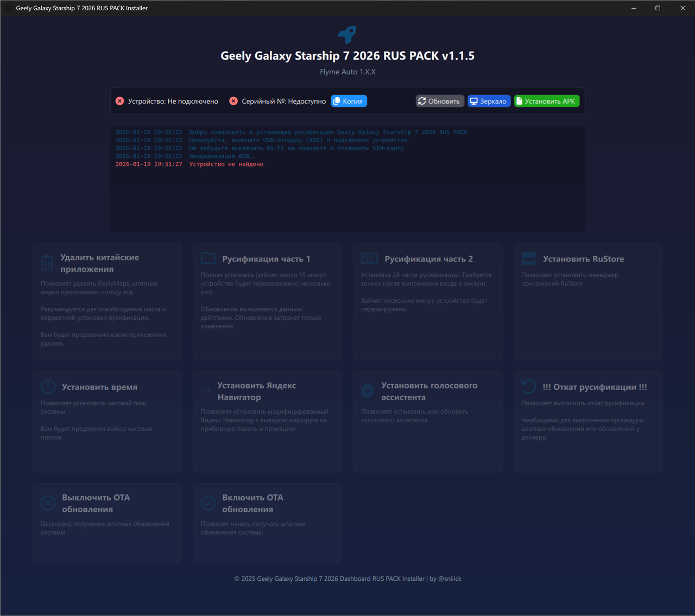Image resolution: width=695 pixels, height=616 pixels.
Task: Choose the keyboard icon on Русификация часть 2
Action: [x=369, y=258]
